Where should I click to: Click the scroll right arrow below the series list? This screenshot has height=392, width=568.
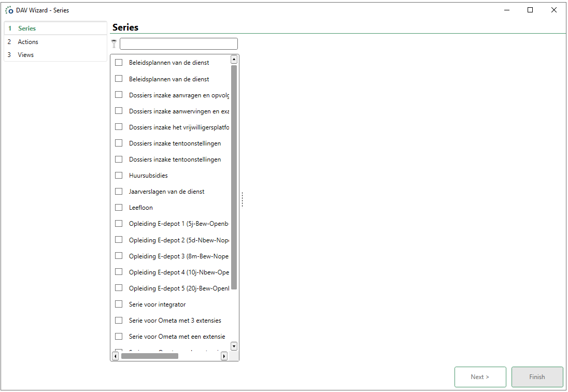click(224, 356)
